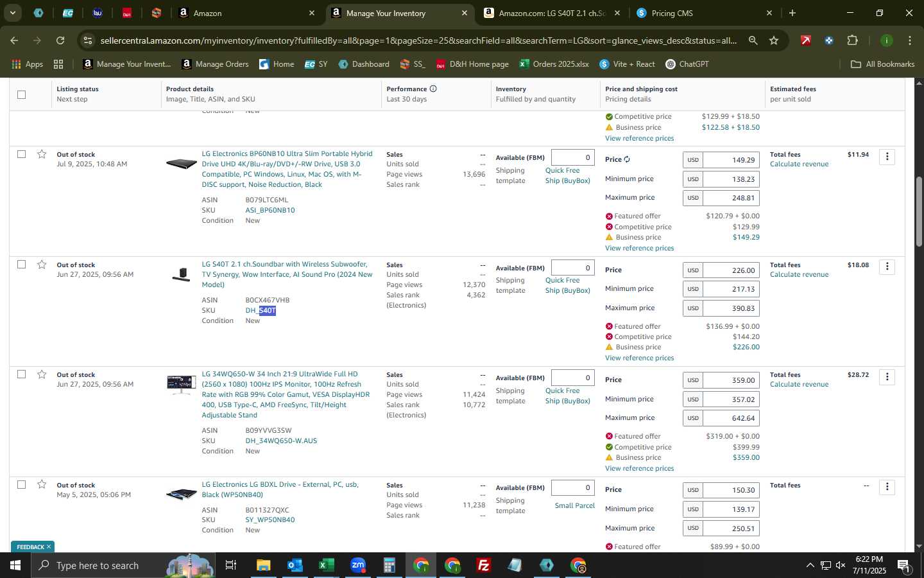Open Zoom from the taskbar
Image resolution: width=924 pixels, height=578 pixels.
tap(357, 565)
